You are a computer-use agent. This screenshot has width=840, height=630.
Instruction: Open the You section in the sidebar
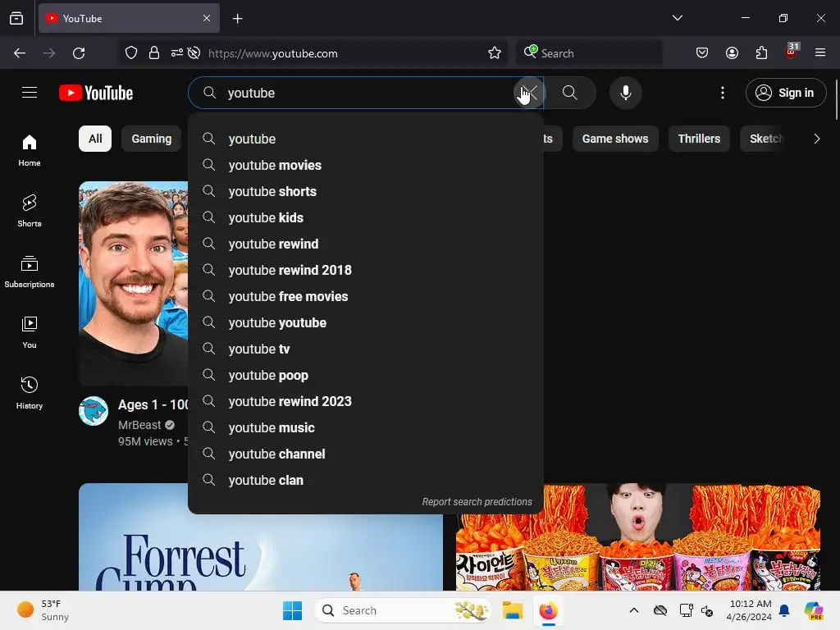pyautogui.click(x=30, y=332)
